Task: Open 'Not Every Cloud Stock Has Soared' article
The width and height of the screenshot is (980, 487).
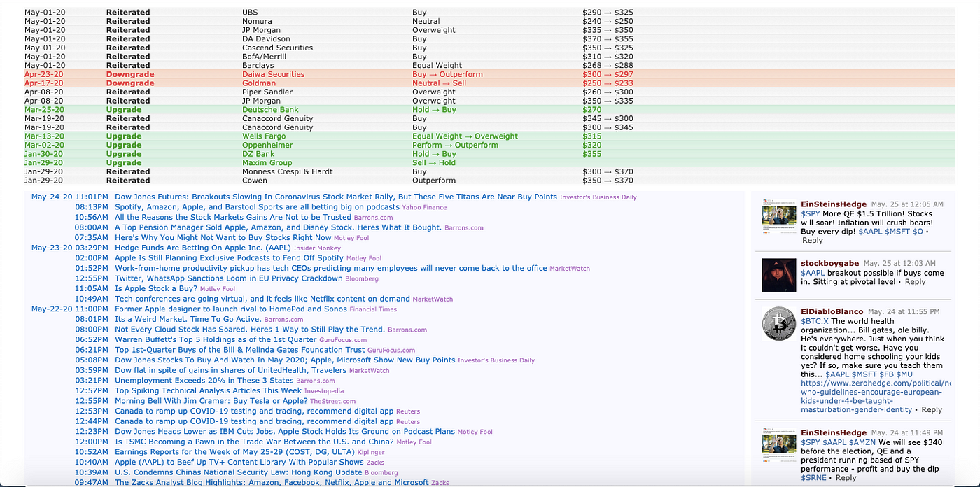Action: (x=250, y=330)
